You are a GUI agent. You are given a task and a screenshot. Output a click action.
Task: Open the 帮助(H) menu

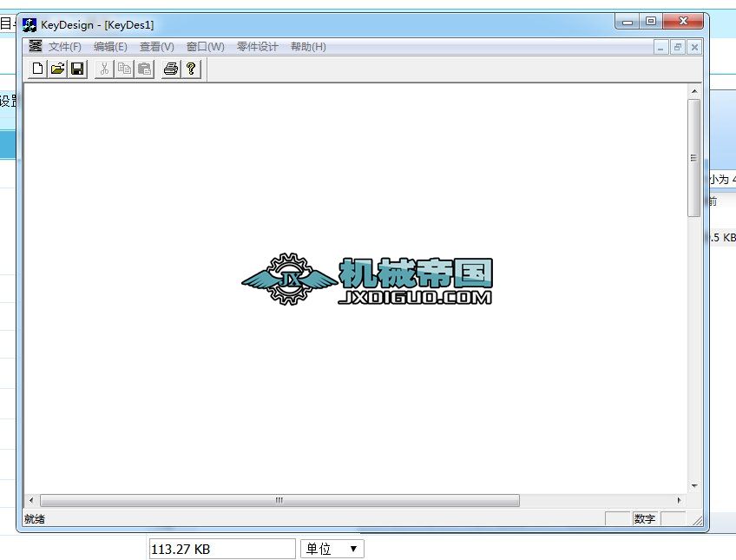click(308, 47)
